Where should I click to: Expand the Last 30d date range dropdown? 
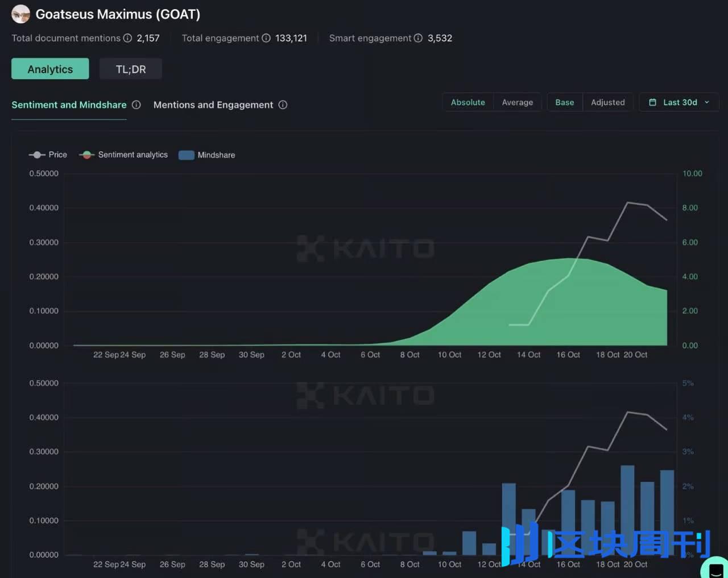point(680,102)
